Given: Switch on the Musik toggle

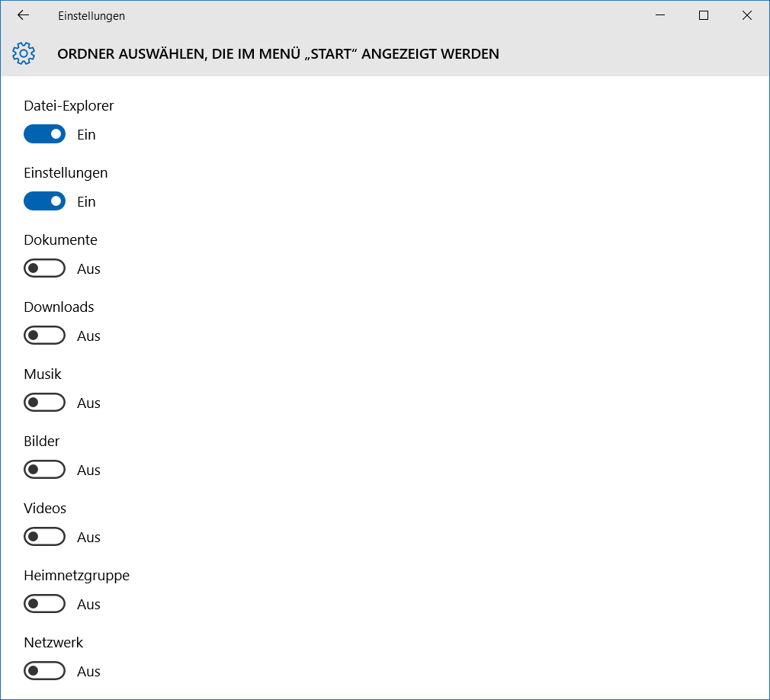Looking at the screenshot, I should coord(44,403).
